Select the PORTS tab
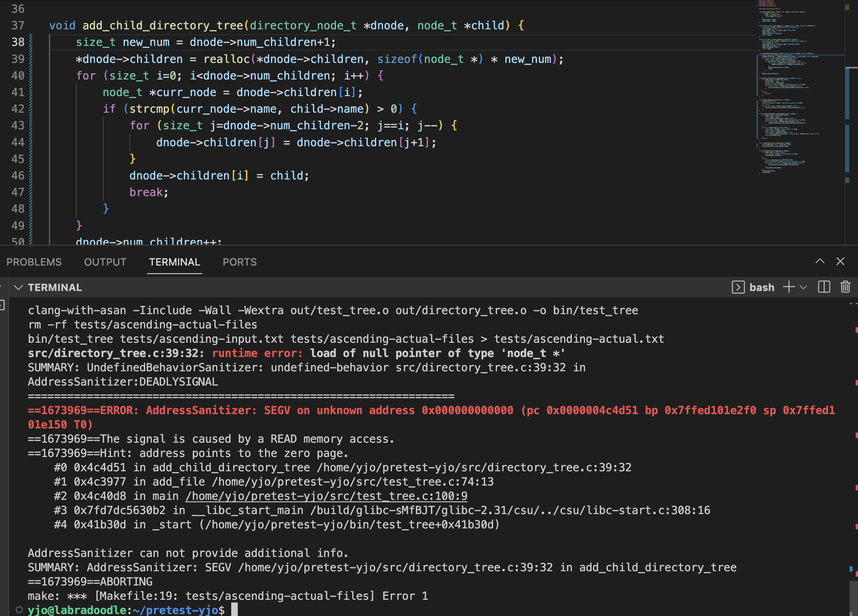858x616 pixels. (239, 262)
